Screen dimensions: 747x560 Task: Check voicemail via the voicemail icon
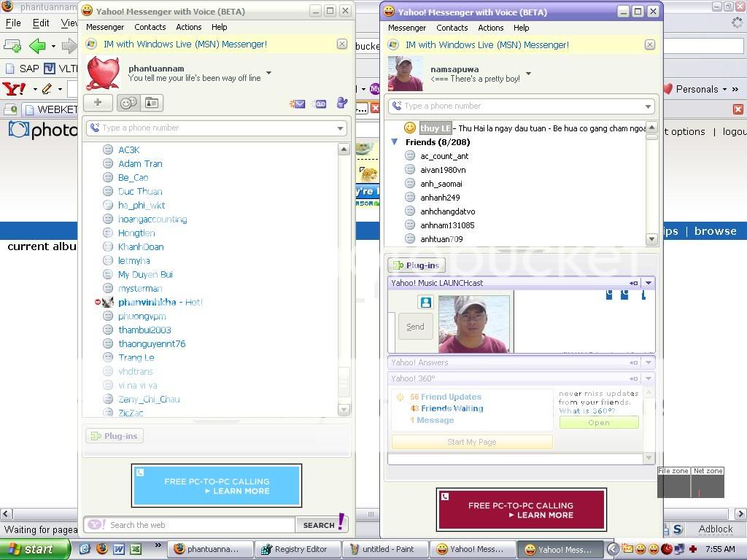(x=320, y=104)
